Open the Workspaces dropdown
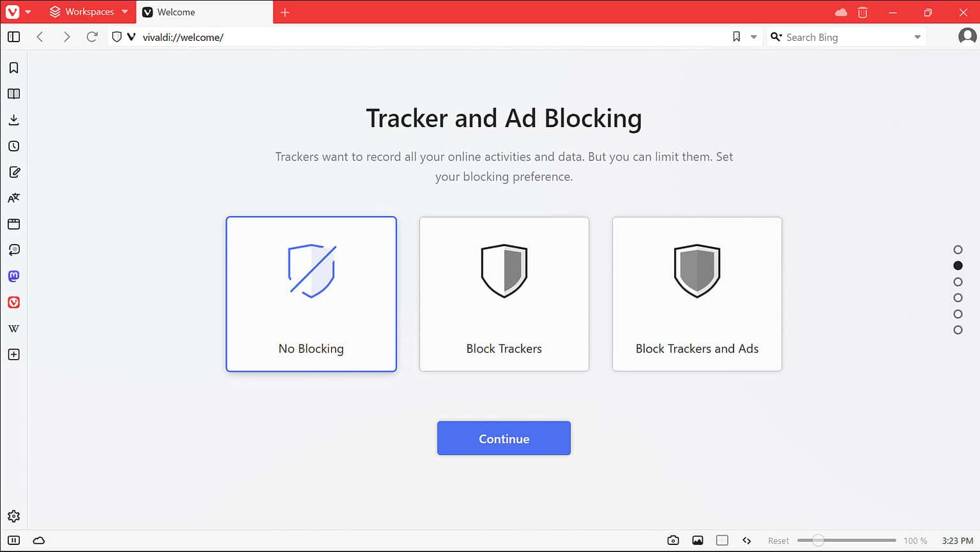This screenshot has height=552, width=980. click(124, 11)
